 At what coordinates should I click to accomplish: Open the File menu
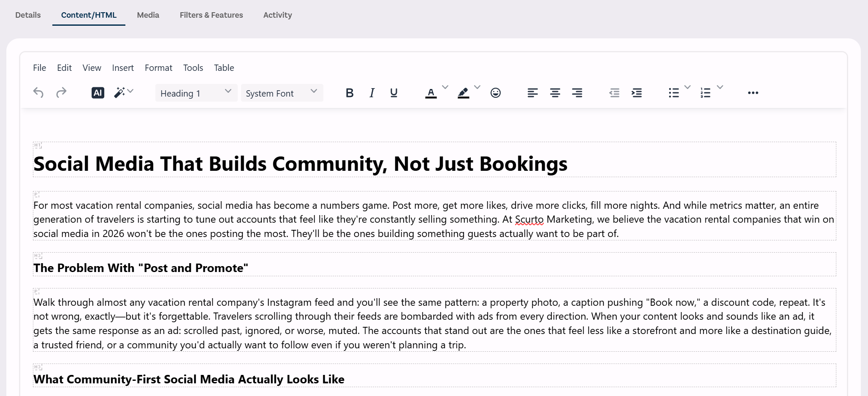(40, 68)
